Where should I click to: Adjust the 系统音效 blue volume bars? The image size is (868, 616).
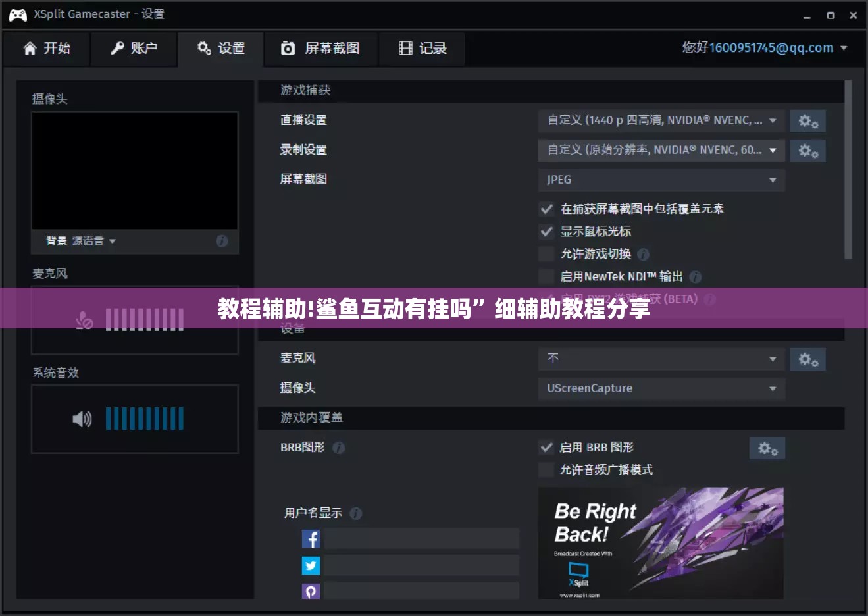(x=145, y=419)
